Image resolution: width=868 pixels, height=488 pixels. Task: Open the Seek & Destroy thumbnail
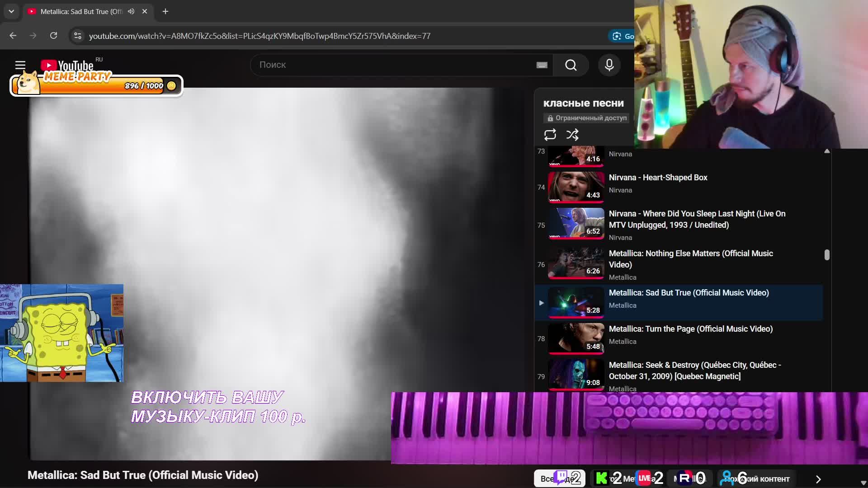(x=576, y=375)
